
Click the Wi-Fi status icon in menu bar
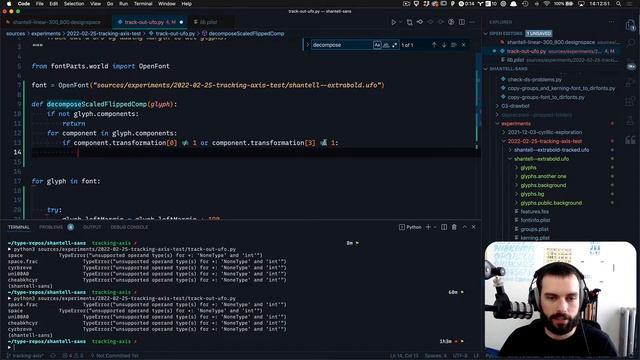(x=547, y=4)
